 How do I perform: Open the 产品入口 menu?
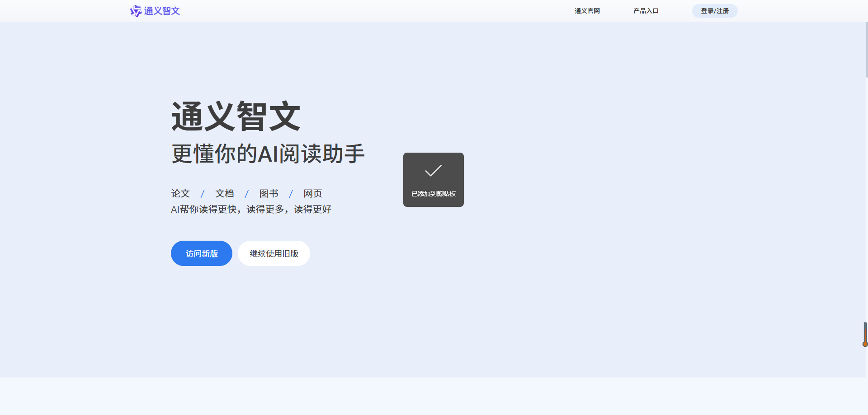[x=646, y=11]
